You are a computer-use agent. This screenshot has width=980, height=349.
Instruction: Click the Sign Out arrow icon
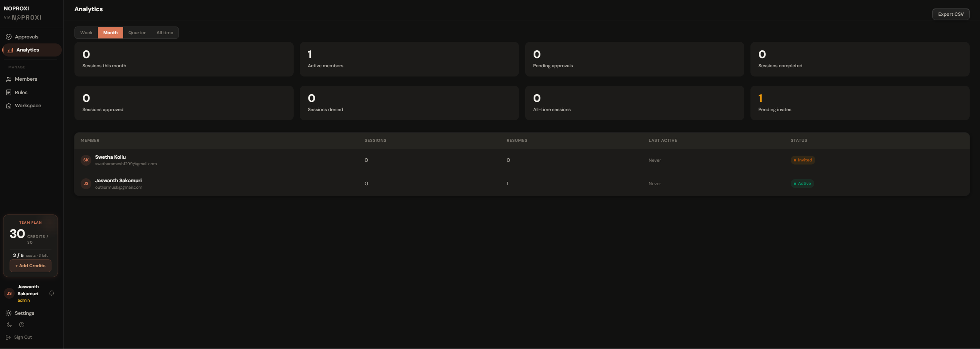click(x=8, y=337)
